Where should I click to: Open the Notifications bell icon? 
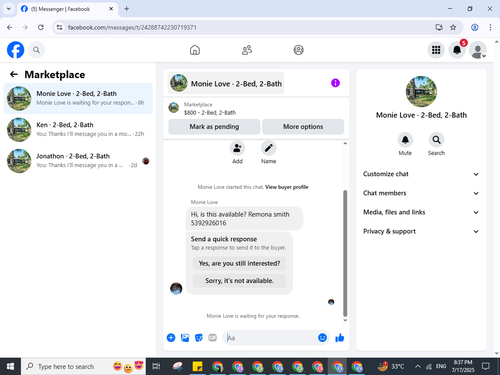[457, 50]
